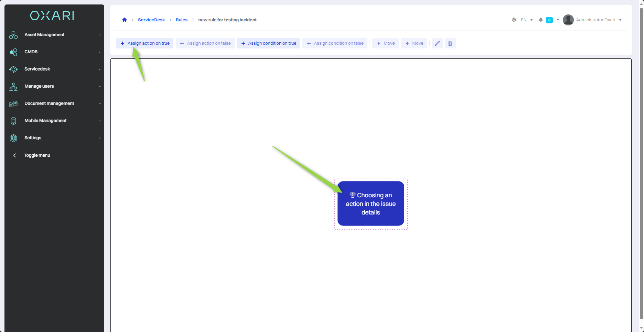Click the Move up arrow button

click(x=414, y=43)
